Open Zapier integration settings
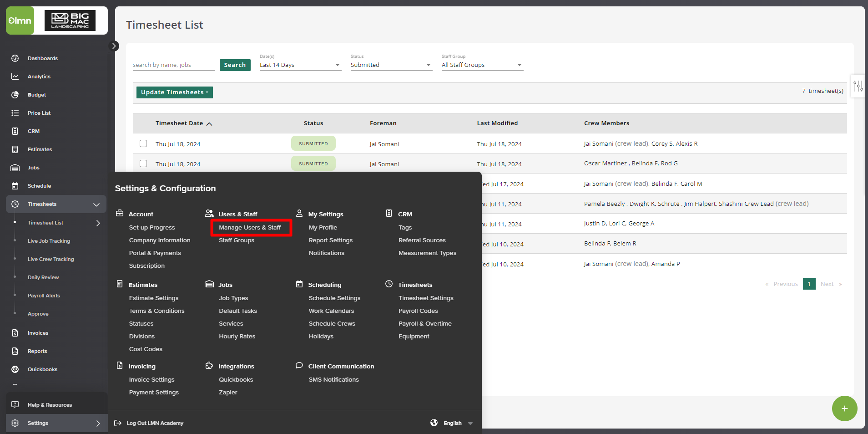 click(228, 393)
